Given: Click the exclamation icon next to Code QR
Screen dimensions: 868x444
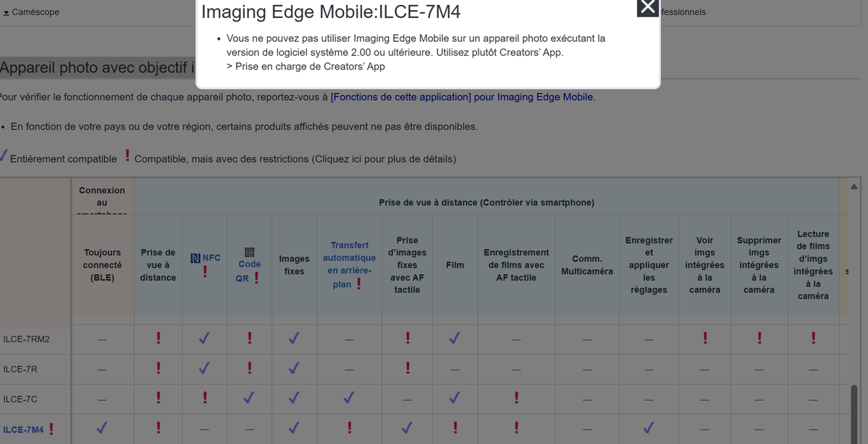Looking at the screenshot, I should 256,278.
